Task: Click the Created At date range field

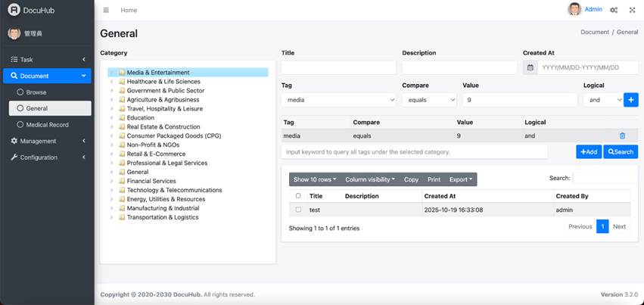Action: [588, 67]
